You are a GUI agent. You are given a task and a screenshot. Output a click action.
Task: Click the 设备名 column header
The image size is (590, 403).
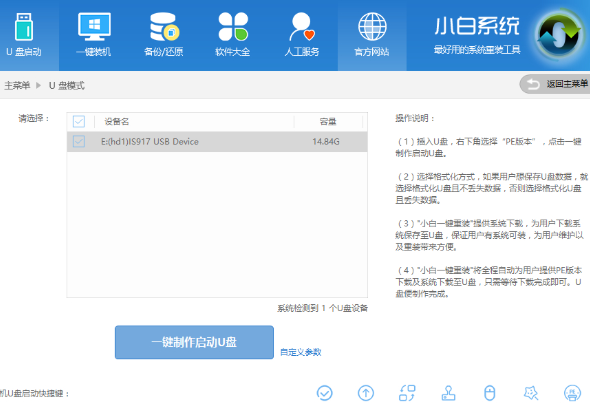point(117,122)
